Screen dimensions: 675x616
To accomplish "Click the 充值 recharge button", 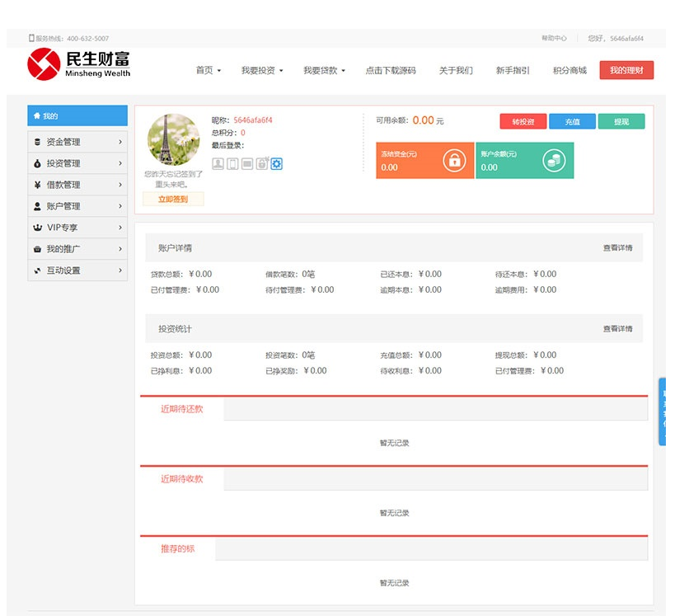I will 572,120.
